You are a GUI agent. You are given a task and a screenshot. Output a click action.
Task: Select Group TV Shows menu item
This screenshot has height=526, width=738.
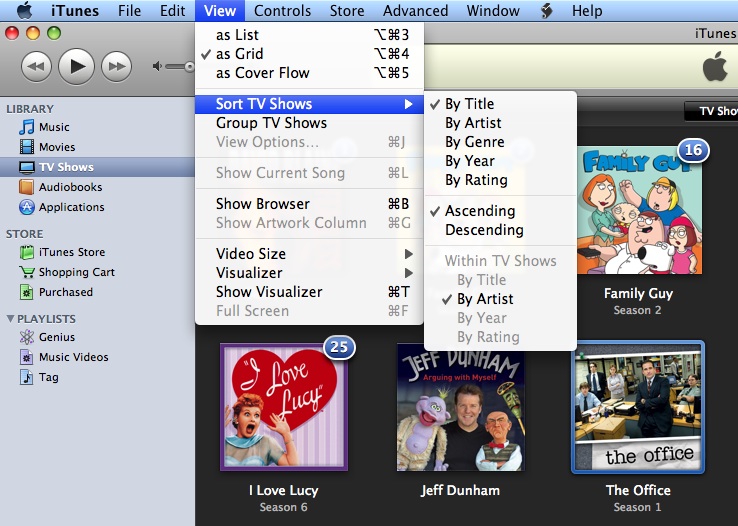click(x=309, y=123)
